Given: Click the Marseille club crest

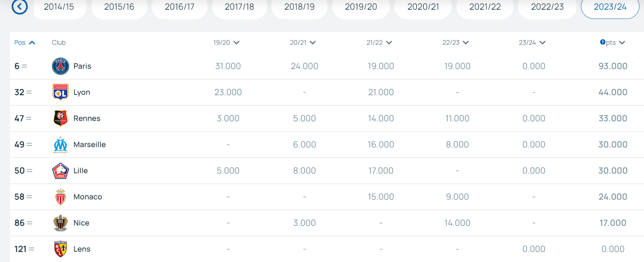Looking at the screenshot, I should click(61, 145).
